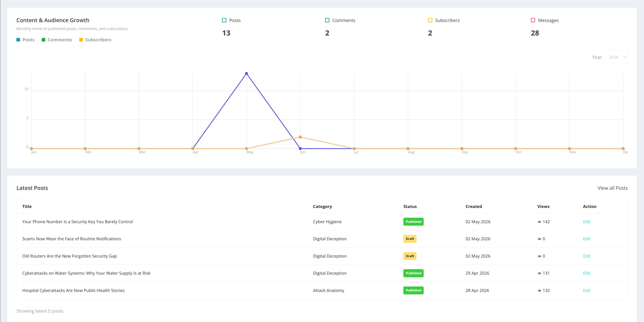Click the Category column header
This screenshot has width=644, height=322.
point(322,206)
